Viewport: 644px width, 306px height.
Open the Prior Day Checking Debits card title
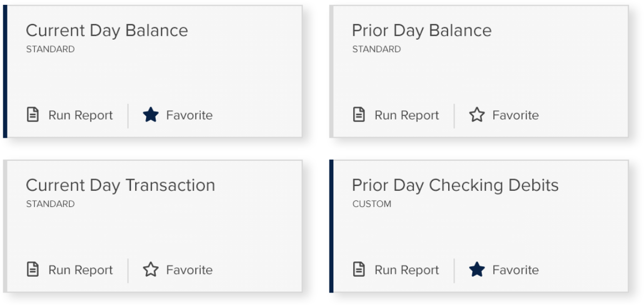pyautogui.click(x=456, y=185)
